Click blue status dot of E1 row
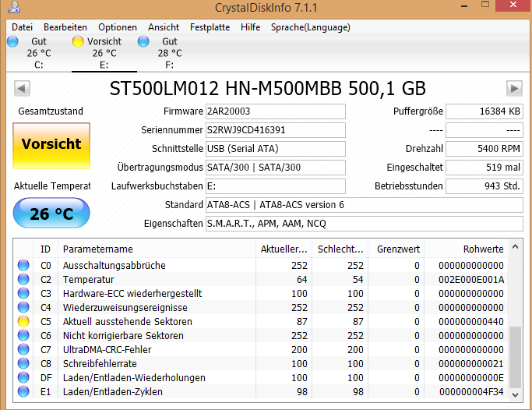The image size is (532, 410). (x=23, y=391)
